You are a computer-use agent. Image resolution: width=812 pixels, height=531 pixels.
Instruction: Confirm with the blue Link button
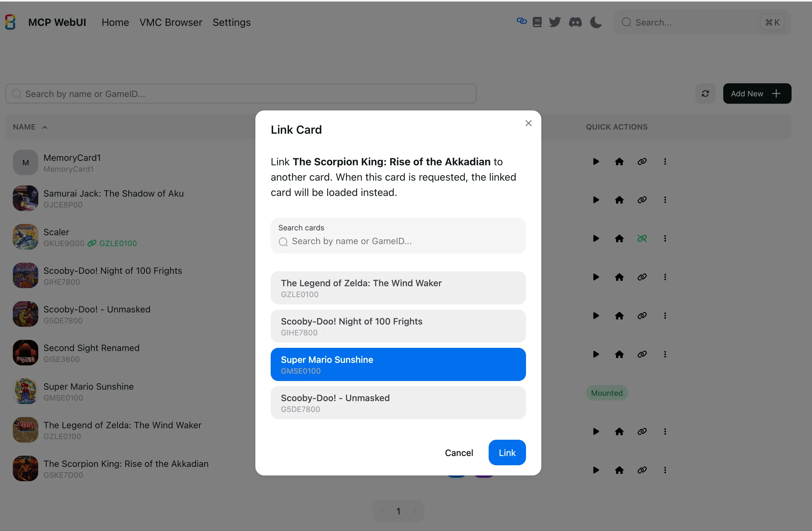pos(507,452)
